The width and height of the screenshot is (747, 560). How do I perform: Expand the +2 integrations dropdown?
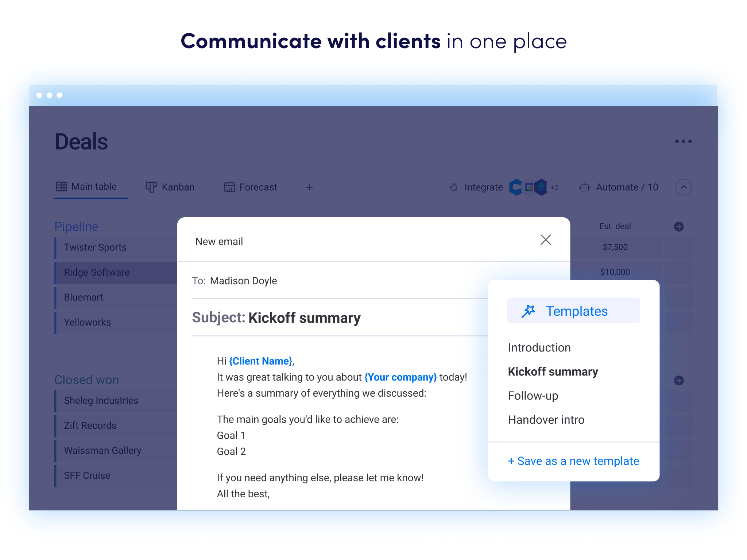554,187
